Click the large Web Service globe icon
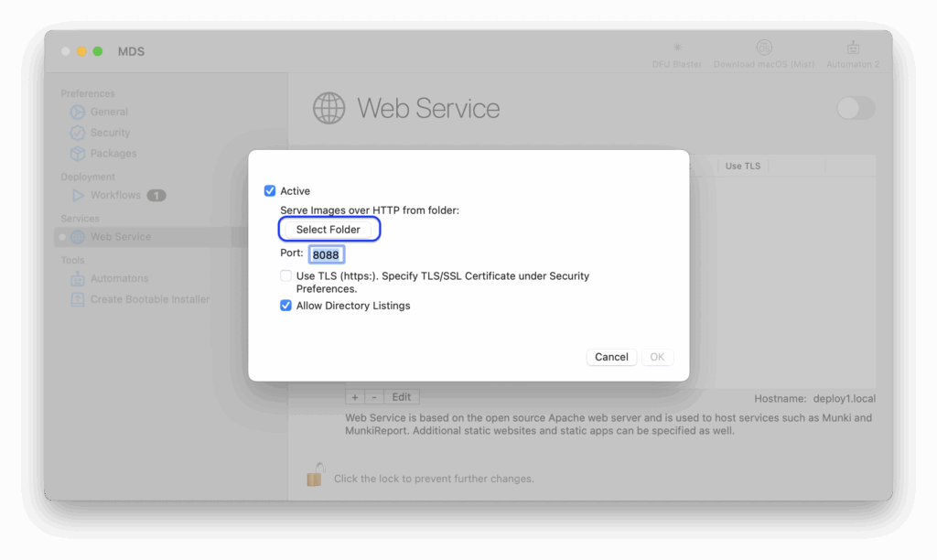 [x=328, y=108]
